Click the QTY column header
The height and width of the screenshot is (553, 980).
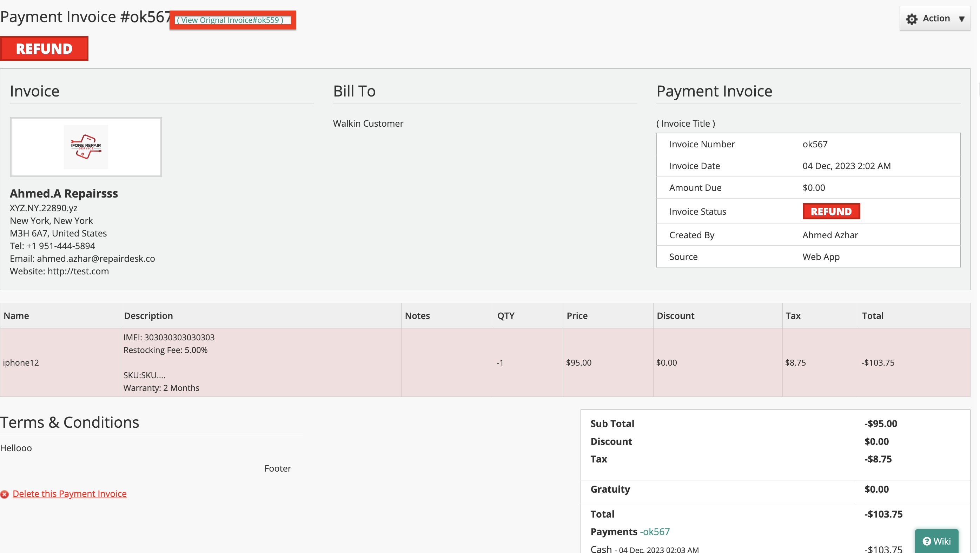pos(505,315)
